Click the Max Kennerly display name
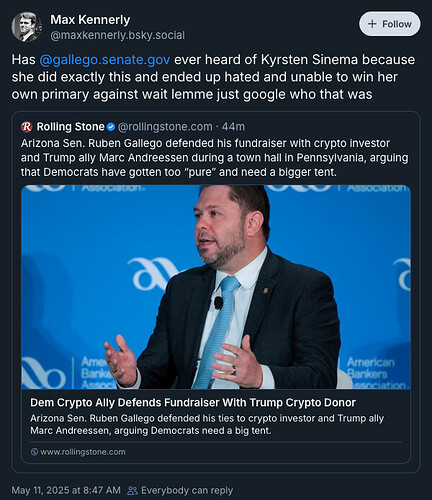The height and width of the screenshot is (500, 432). pos(90,20)
